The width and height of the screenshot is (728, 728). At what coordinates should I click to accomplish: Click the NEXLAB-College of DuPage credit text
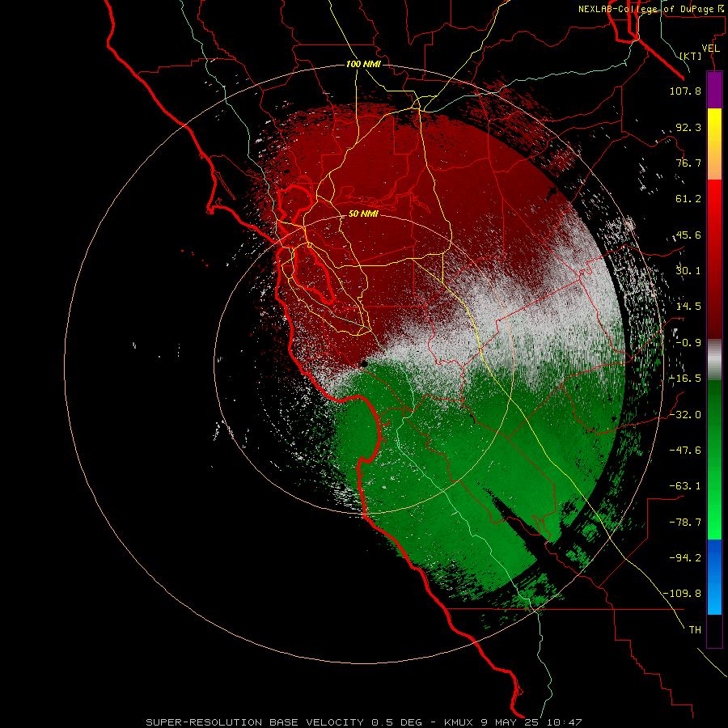651,9
